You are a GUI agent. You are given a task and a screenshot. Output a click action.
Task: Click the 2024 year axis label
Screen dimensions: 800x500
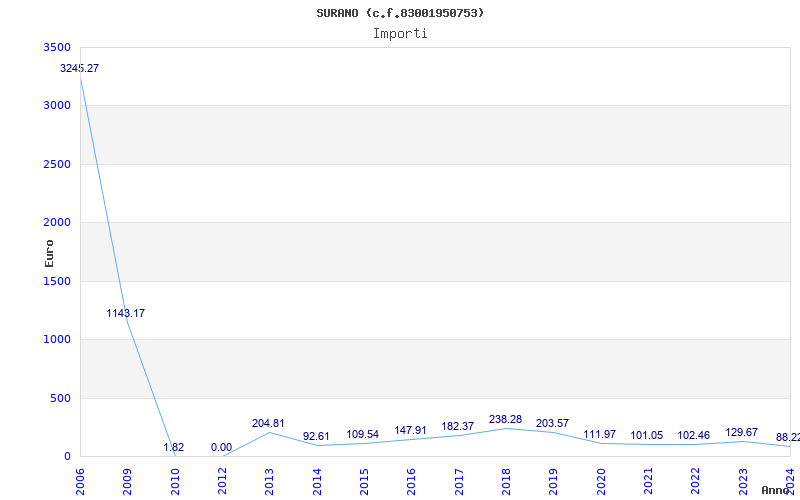(790, 482)
